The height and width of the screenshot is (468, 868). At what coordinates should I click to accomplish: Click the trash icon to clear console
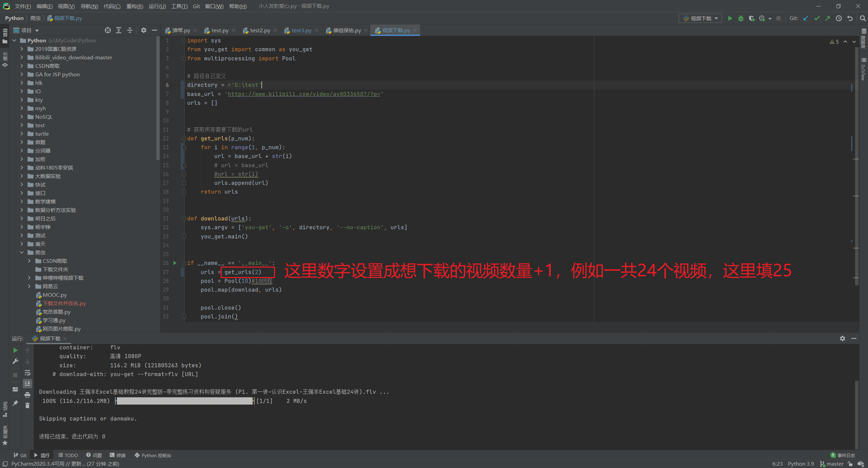tap(27, 405)
